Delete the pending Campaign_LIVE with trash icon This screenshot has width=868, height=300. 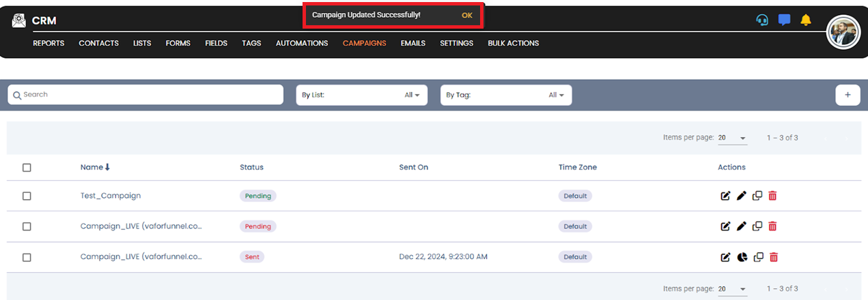coord(773,226)
